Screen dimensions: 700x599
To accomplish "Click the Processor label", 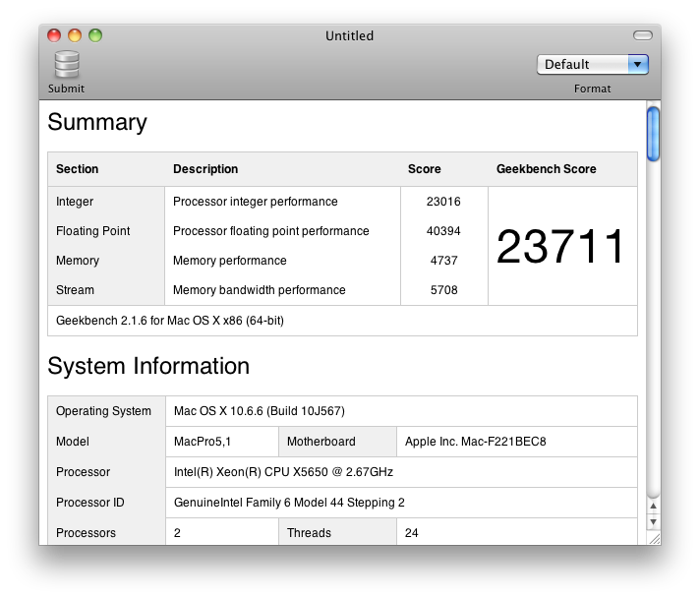I will [x=83, y=472].
